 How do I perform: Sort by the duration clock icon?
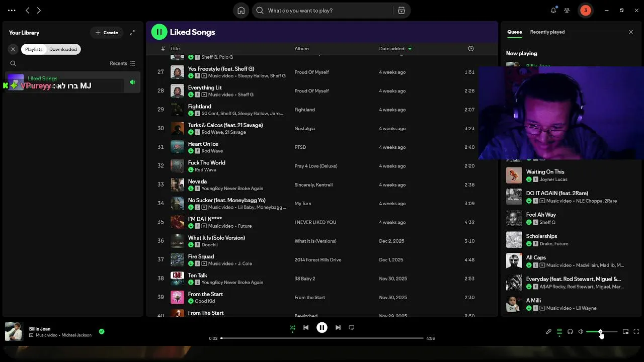click(471, 49)
